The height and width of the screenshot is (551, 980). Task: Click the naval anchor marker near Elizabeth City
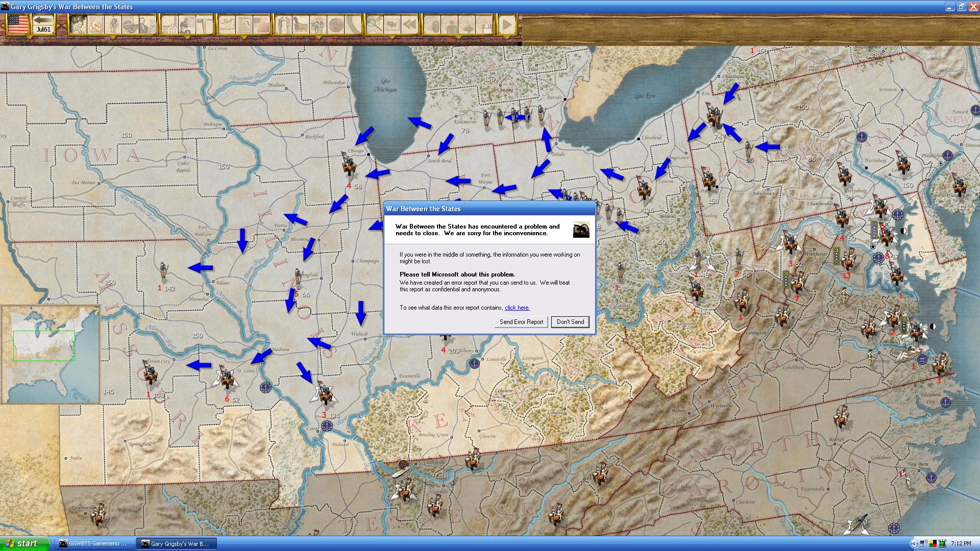point(945,402)
